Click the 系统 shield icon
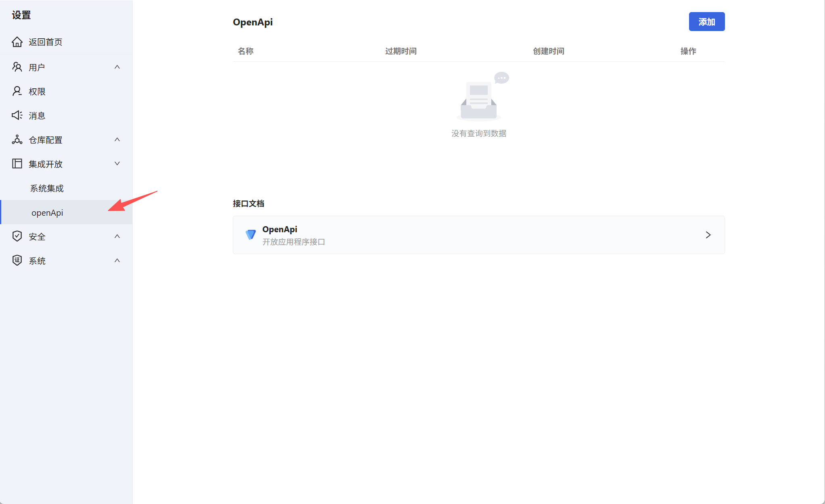825x504 pixels. point(17,260)
